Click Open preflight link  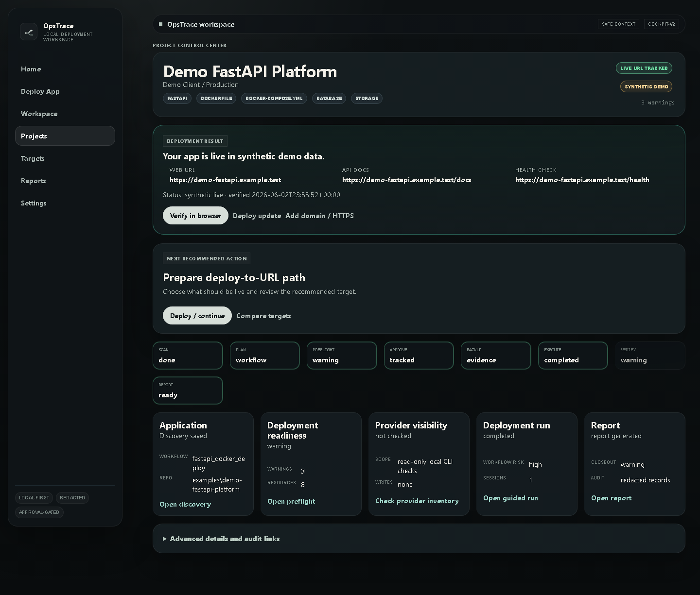[x=291, y=501]
